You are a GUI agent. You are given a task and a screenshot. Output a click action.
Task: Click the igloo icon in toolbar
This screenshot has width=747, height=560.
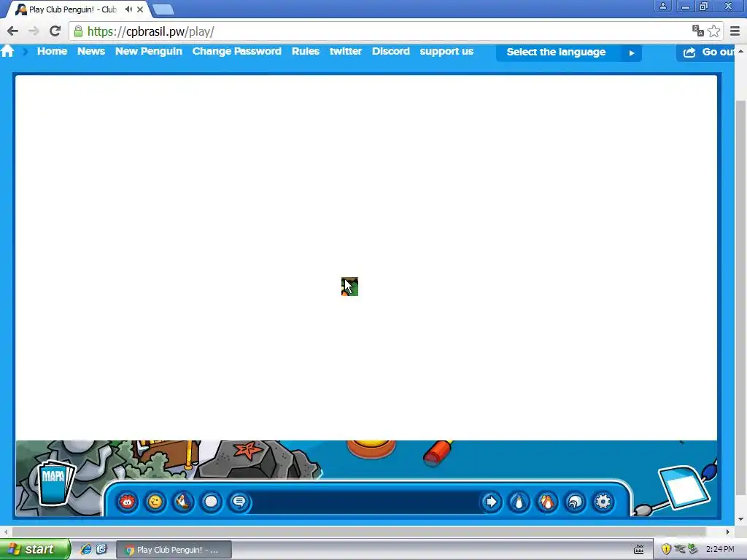click(x=575, y=502)
